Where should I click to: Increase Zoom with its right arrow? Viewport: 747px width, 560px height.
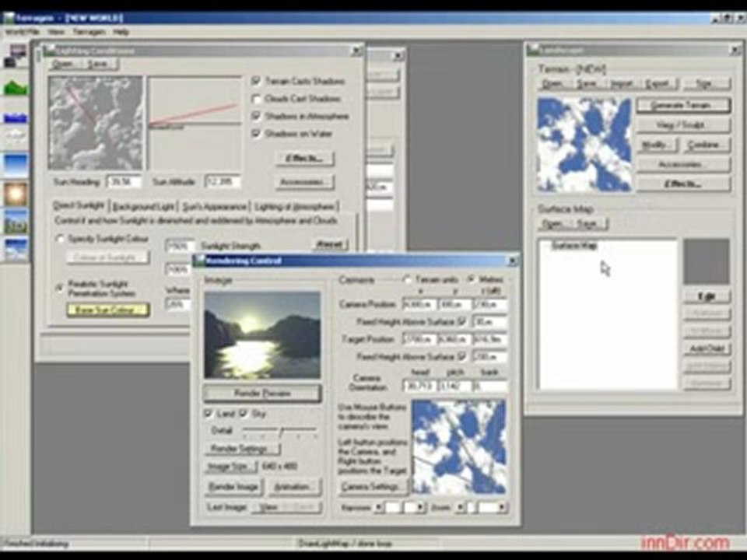click(502, 508)
